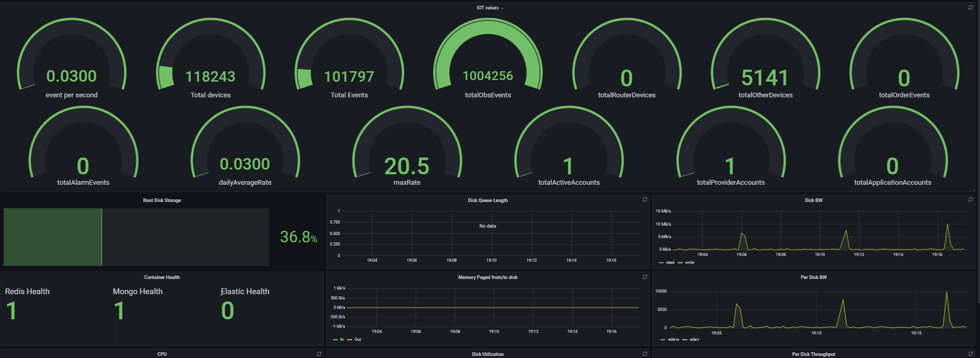Click the totalAlarmEvents gauge value
The image size is (980, 358).
(x=83, y=166)
